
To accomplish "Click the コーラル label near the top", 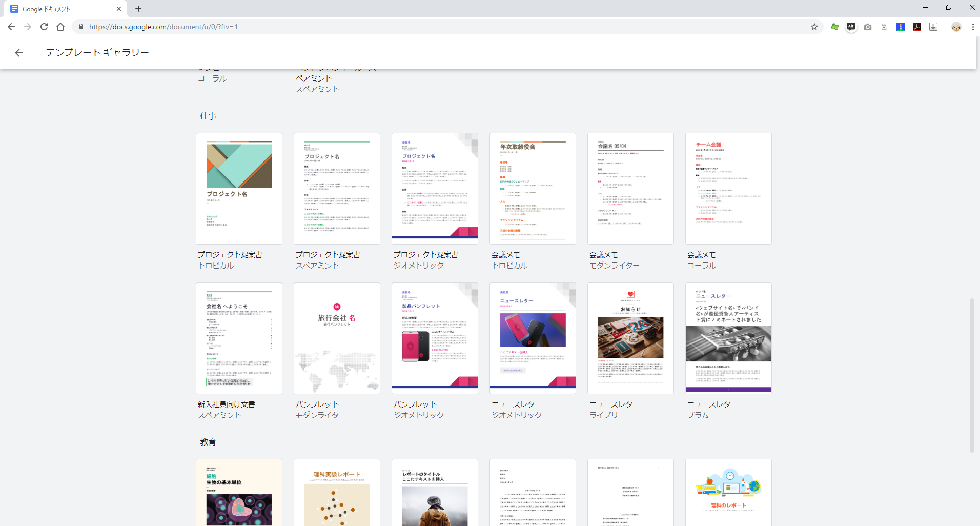I will click(x=212, y=78).
